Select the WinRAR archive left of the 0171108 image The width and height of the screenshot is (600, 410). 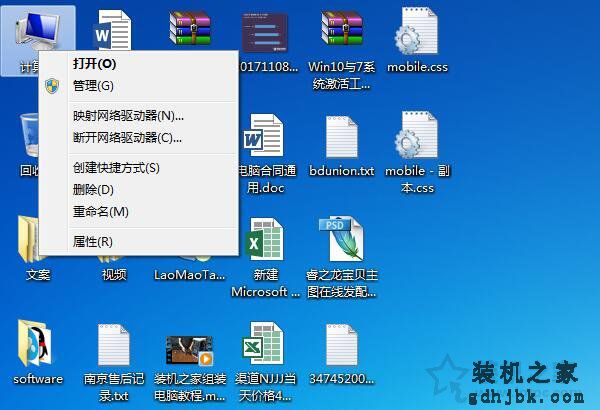(x=190, y=29)
